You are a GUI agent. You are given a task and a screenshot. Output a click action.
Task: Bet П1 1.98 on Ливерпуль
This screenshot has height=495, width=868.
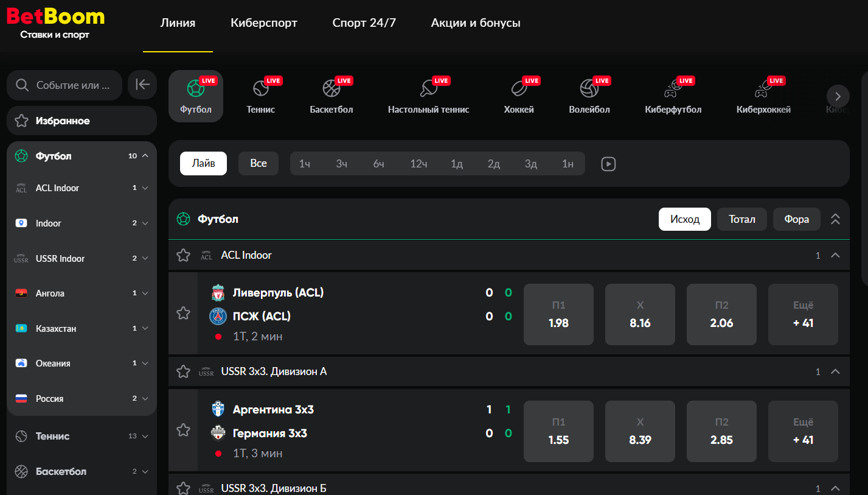click(558, 314)
